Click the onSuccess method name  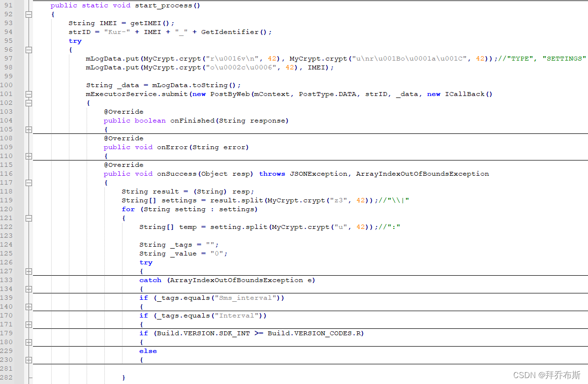coord(177,174)
